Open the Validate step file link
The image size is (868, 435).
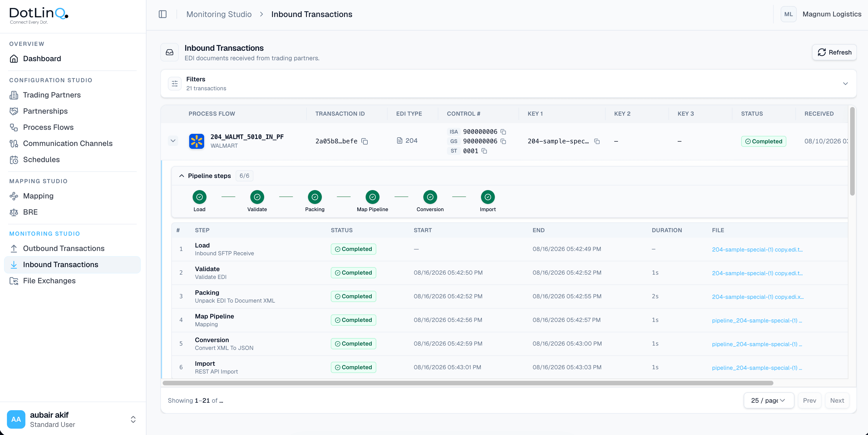tap(757, 273)
